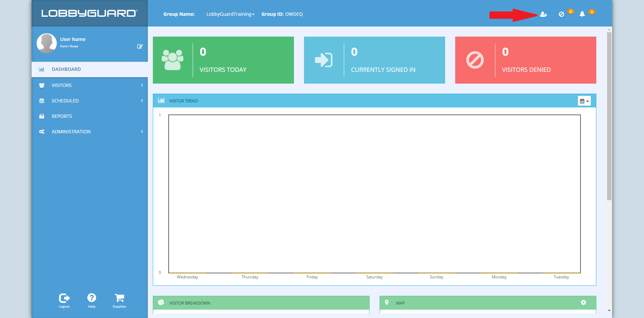Open the denied visitors icon in the top bar
Screen dimensions: 644x318
561,14
